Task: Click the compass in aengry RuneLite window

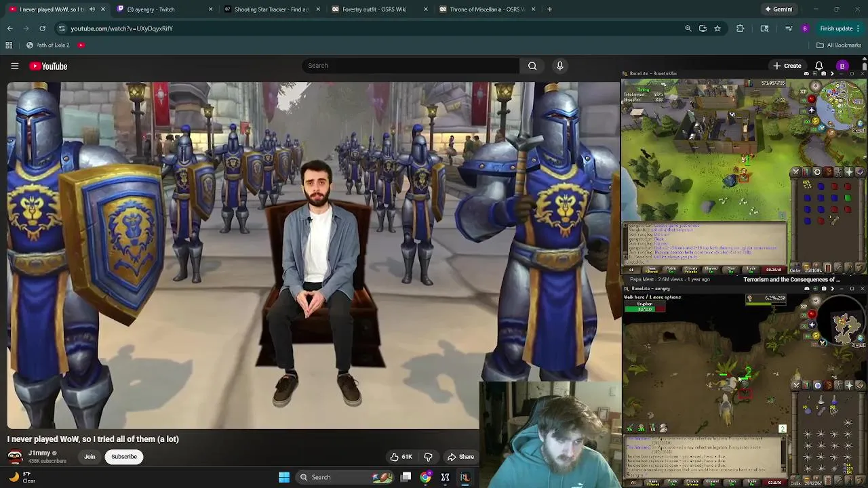Action: click(x=816, y=301)
